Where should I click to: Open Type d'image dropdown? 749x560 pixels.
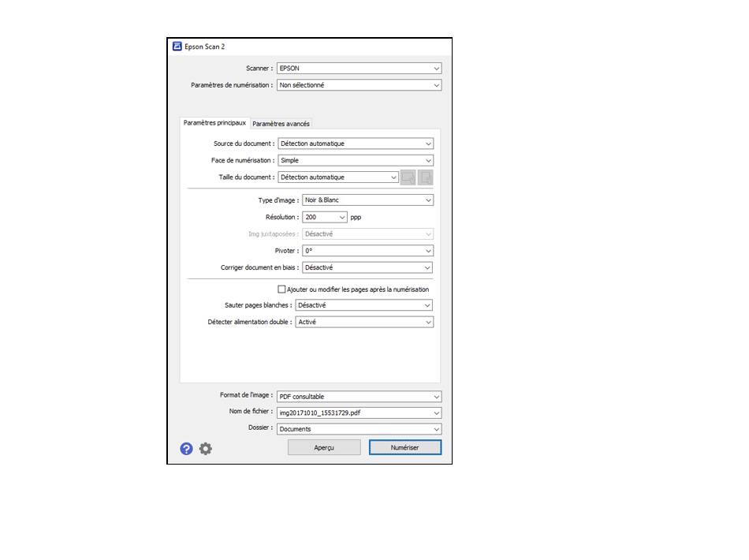coord(368,200)
